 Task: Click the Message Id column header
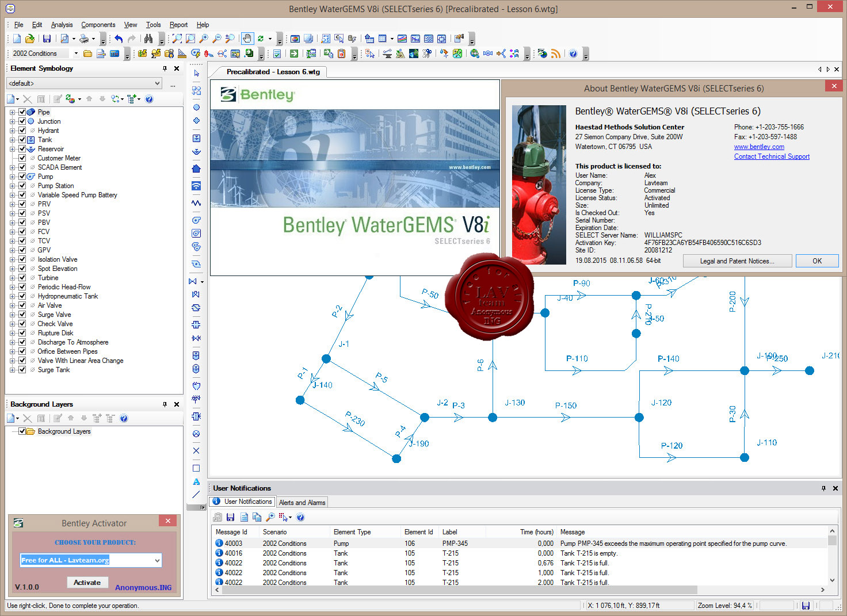click(235, 532)
